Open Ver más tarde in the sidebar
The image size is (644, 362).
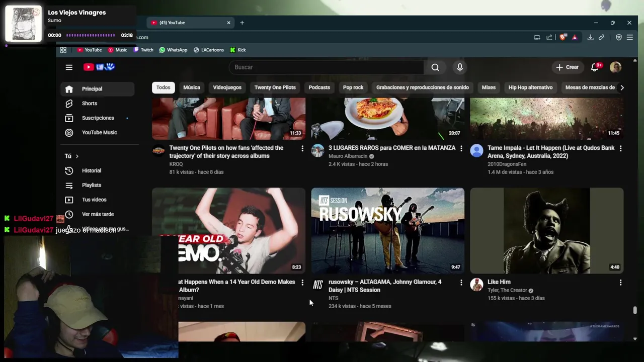coord(97,215)
